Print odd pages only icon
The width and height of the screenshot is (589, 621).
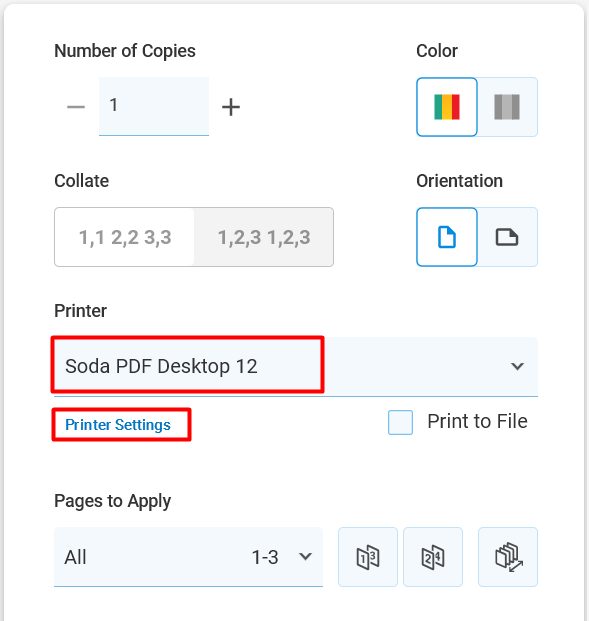[x=368, y=557]
